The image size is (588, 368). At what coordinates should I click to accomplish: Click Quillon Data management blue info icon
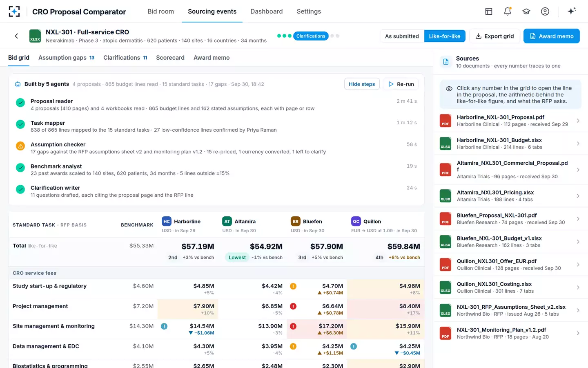[x=354, y=346]
